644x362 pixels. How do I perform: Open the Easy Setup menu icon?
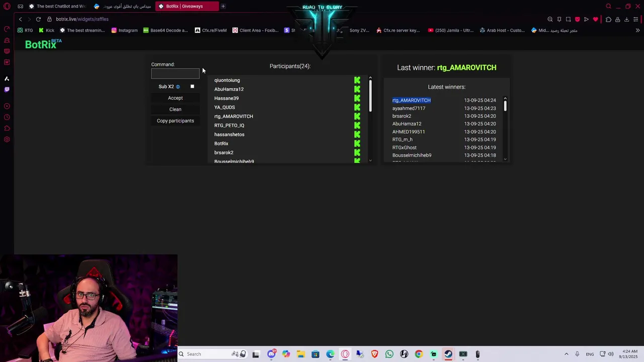(636, 19)
